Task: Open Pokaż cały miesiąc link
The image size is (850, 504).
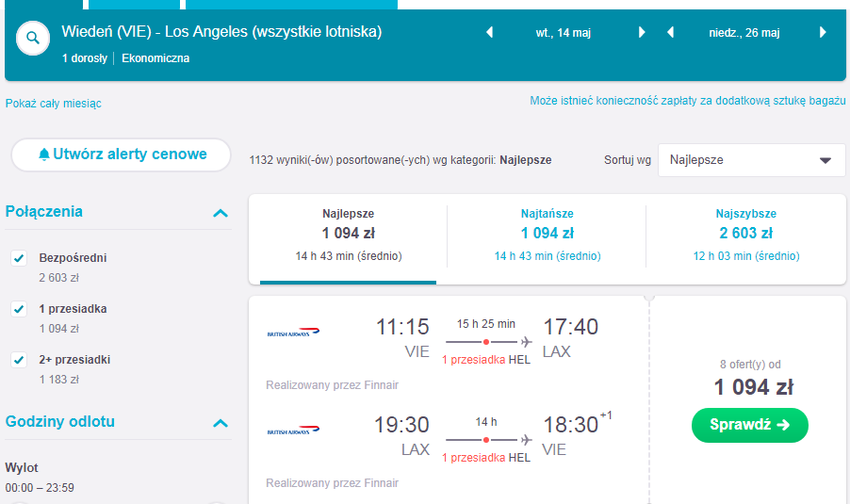Action: pos(53,104)
